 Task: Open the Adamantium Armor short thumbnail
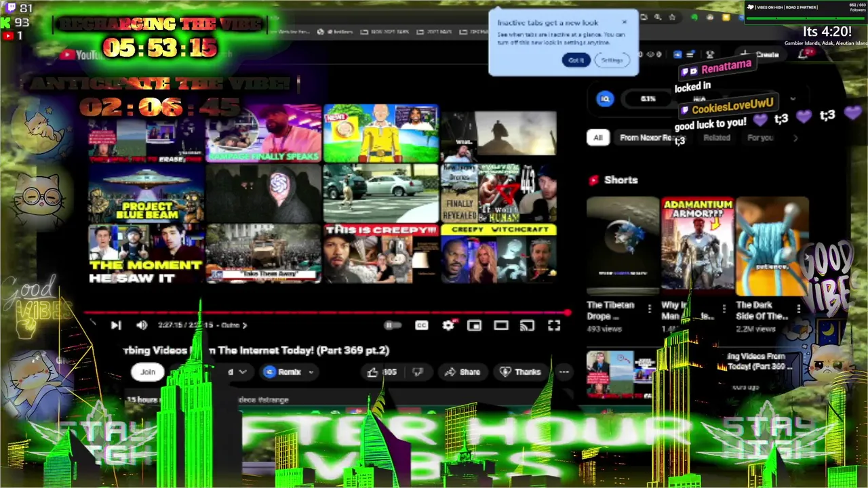[698, 245]
